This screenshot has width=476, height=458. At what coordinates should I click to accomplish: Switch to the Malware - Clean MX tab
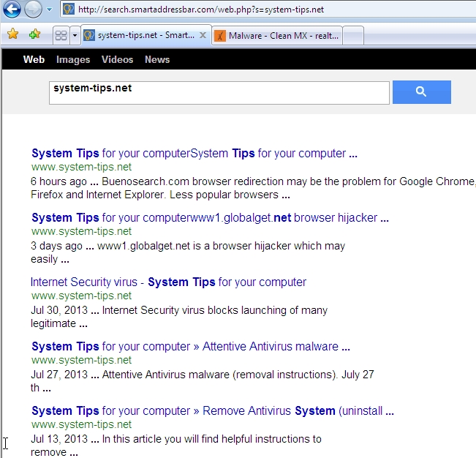pyautogui.click(x=276, y=35)
